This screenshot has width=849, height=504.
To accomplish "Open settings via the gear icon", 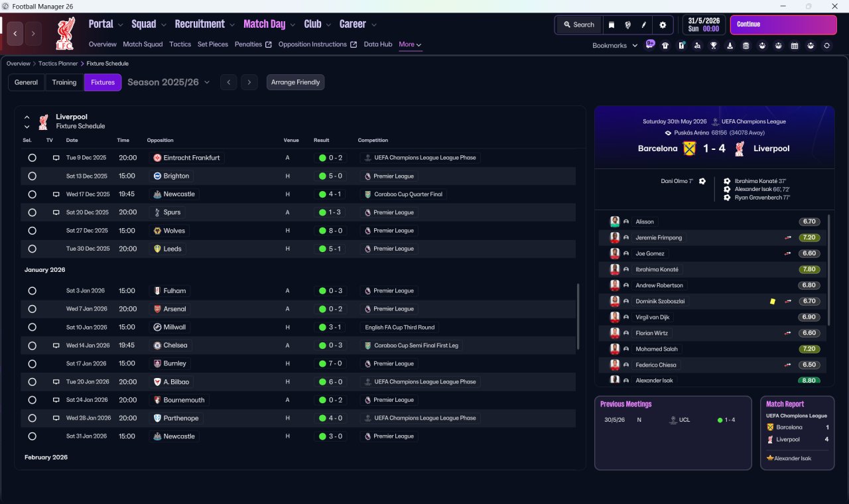I will pos(663,25).
